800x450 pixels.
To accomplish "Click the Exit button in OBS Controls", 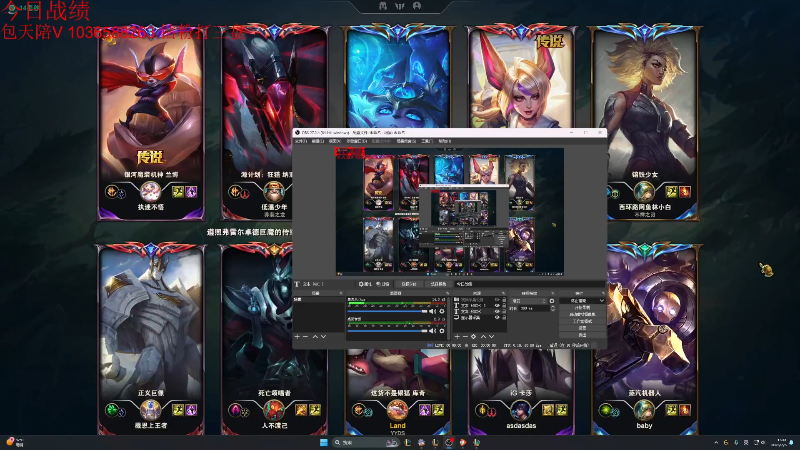I will click(x=582, y=335).
